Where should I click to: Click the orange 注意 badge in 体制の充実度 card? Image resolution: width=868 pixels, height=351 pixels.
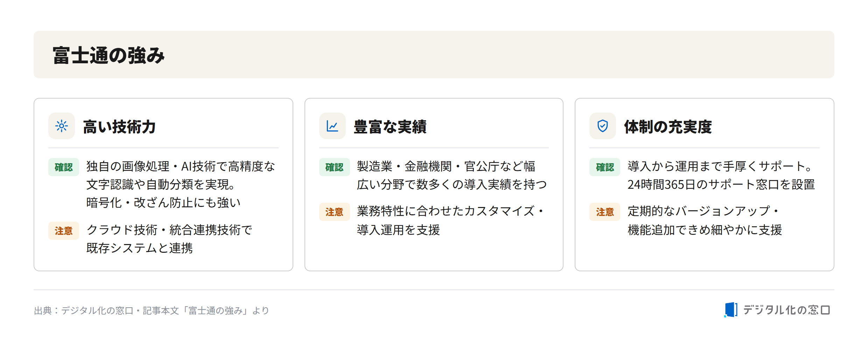point(605,212)
